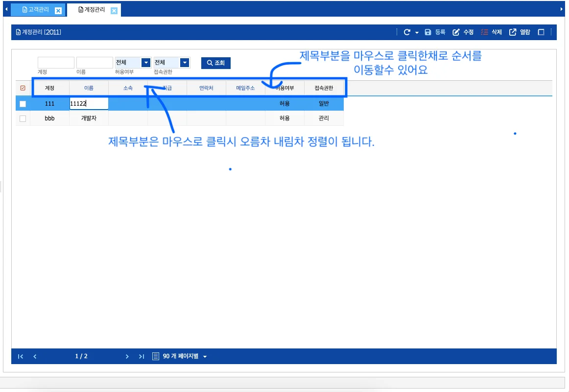Go to the last page
569x392 pixels.
pos(142,356)
